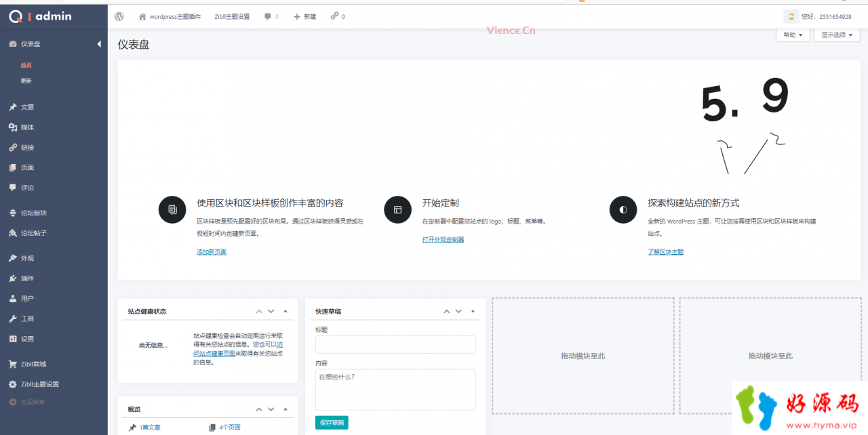Open 链接 link icon in sidebar

13,147
